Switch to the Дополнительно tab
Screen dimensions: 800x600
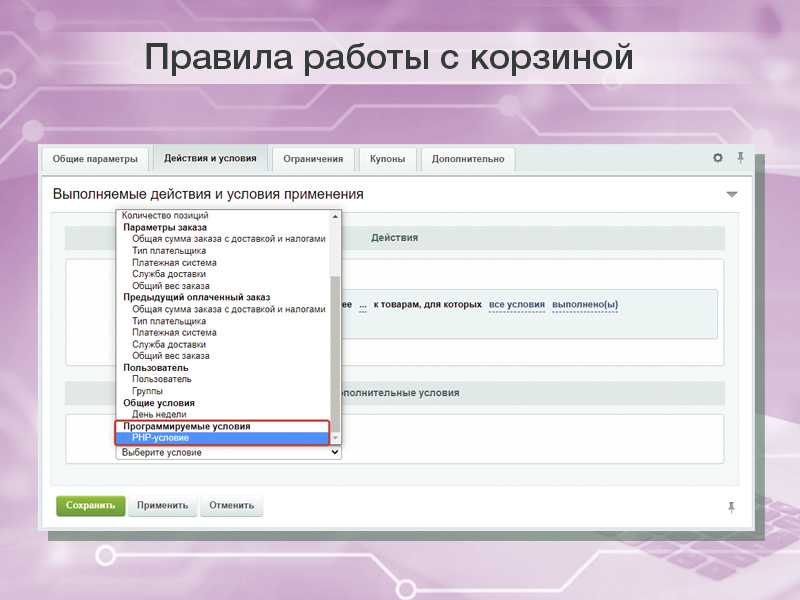[469, 158]
